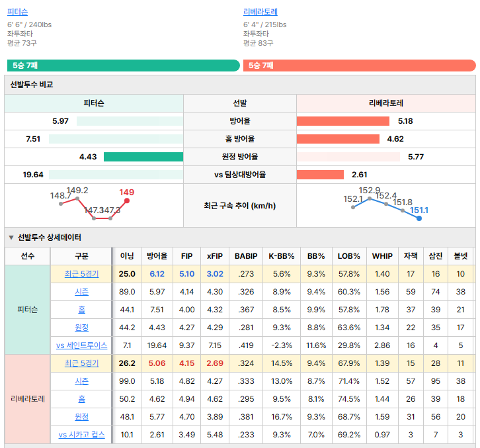Click the 25.0 innings cell
This screenshot has height=448, width=480.
(127, 274)
